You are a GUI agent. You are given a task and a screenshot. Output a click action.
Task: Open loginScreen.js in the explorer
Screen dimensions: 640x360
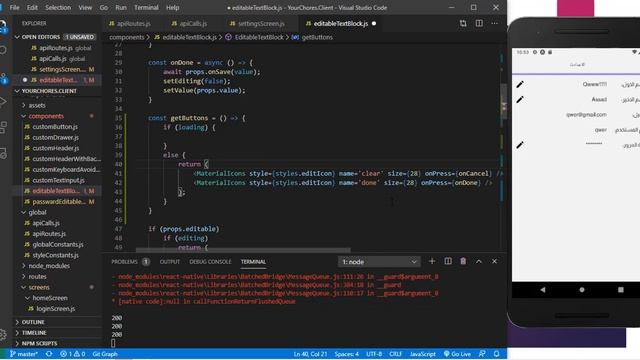tap(56, 309)
